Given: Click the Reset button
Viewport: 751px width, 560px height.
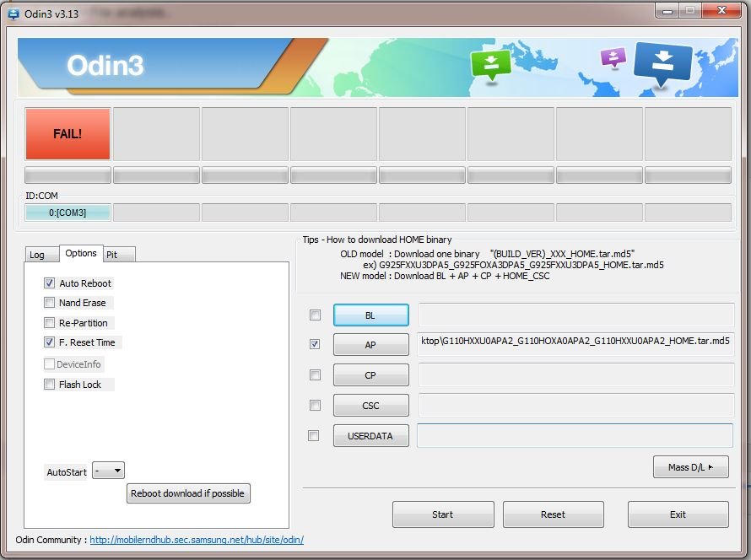Looking at the screenshot, I should coord(554,514).
